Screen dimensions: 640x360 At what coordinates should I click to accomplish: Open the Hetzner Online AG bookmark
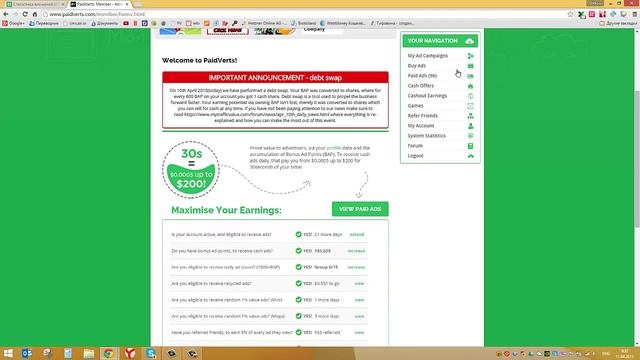tap(264, 23)
